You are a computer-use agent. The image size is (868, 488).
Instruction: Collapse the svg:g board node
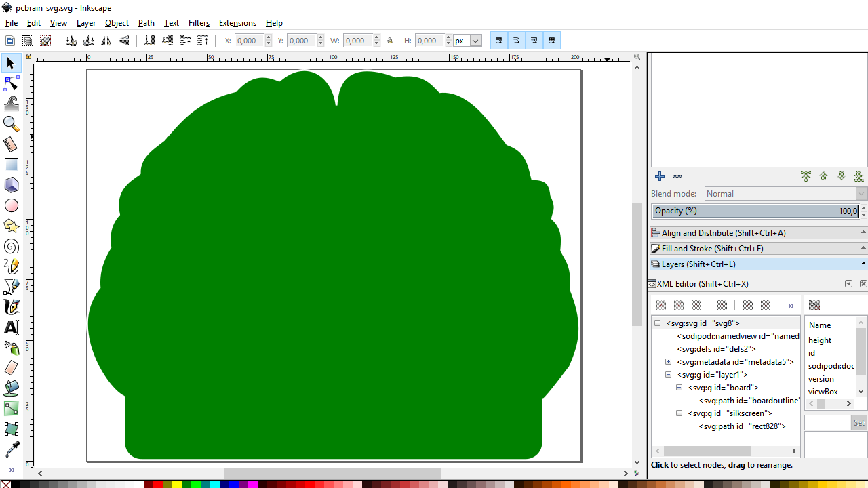[679, 387]
